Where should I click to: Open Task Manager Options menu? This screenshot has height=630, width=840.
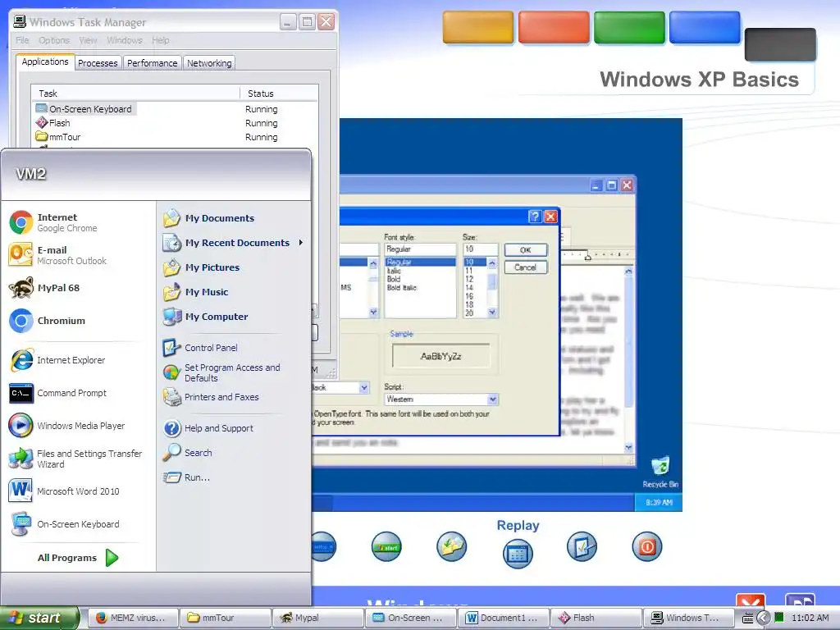tap(53, 40)
